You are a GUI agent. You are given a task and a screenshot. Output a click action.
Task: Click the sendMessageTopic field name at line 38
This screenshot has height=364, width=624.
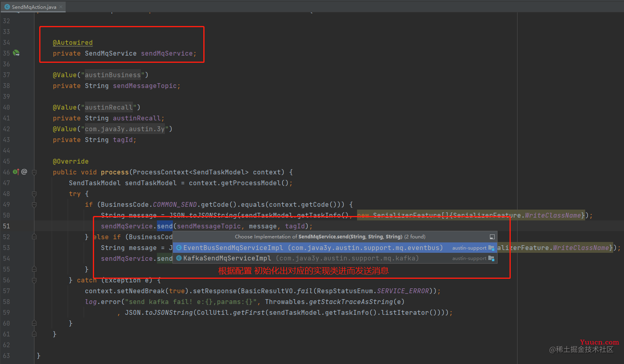(144, 86)
